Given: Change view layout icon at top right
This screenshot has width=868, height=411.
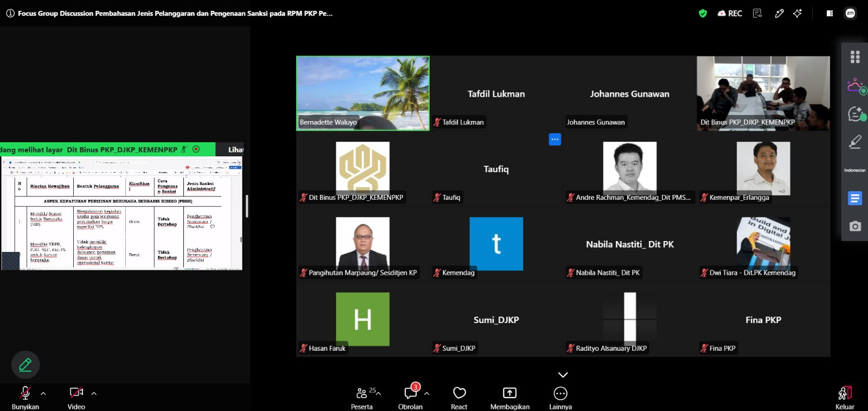Looking at the screenshot, I should (x=829, y=14).
